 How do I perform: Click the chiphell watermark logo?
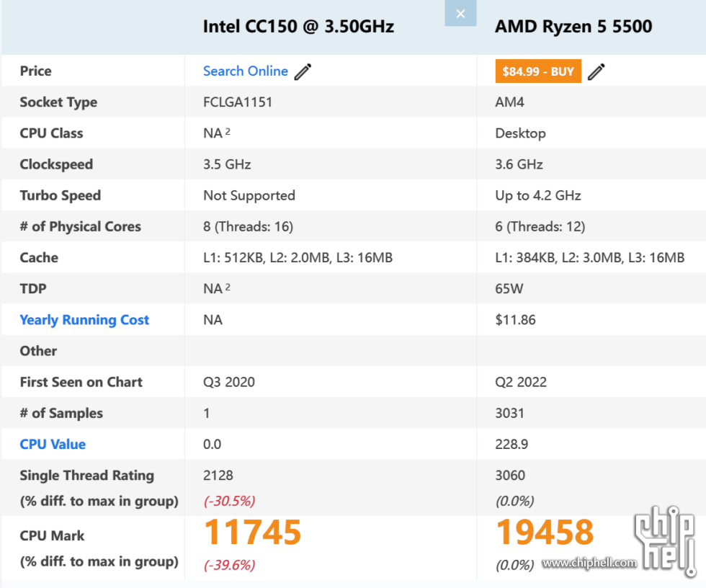coord(664,541)
